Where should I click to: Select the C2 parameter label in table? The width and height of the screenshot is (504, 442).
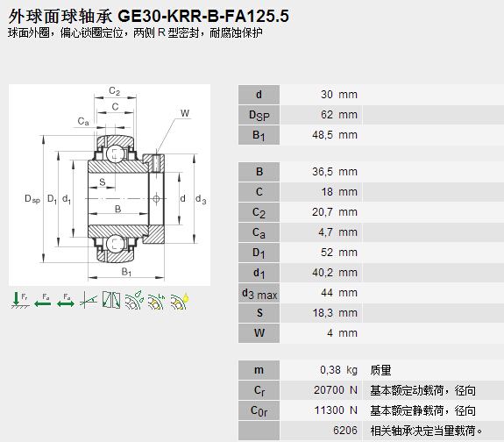point(259,212)
